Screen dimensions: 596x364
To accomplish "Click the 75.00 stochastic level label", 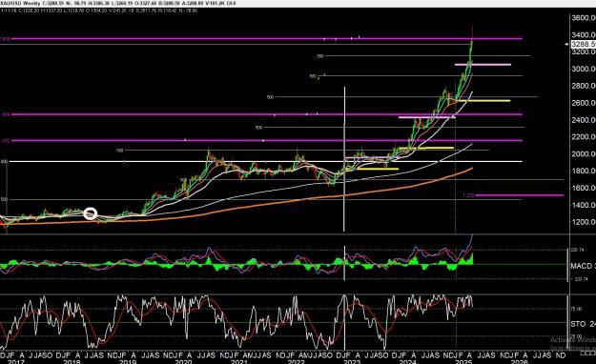I will coord(576,309).
